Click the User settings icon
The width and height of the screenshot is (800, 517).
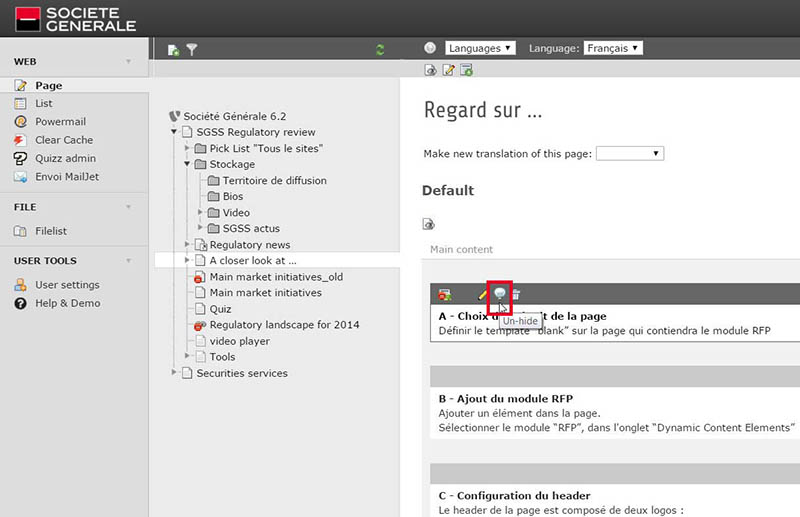(x=20, y=285)
